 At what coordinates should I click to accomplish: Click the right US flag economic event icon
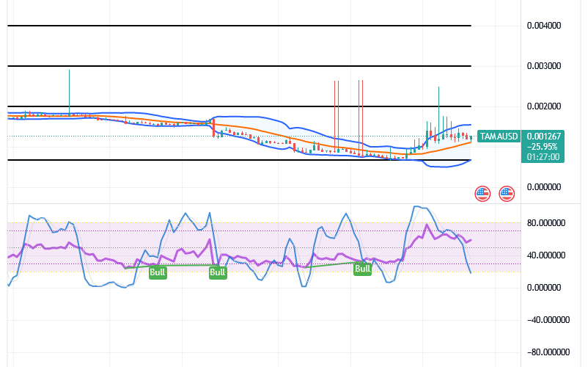507,194
